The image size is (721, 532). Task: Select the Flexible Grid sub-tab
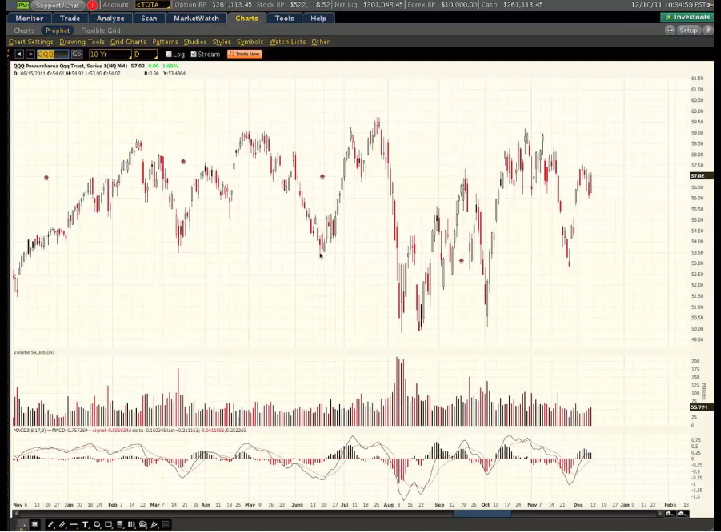(101, 30)
